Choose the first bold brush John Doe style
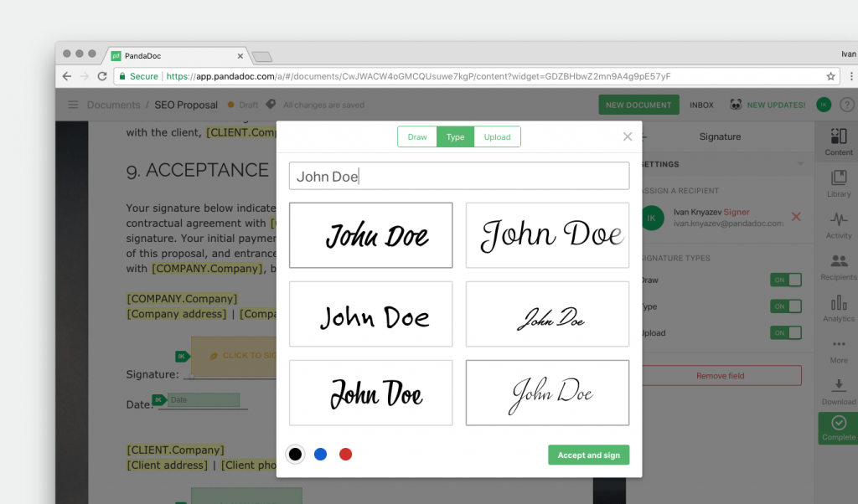The width and height of the screenshot is (858, 504). (371, 235)
